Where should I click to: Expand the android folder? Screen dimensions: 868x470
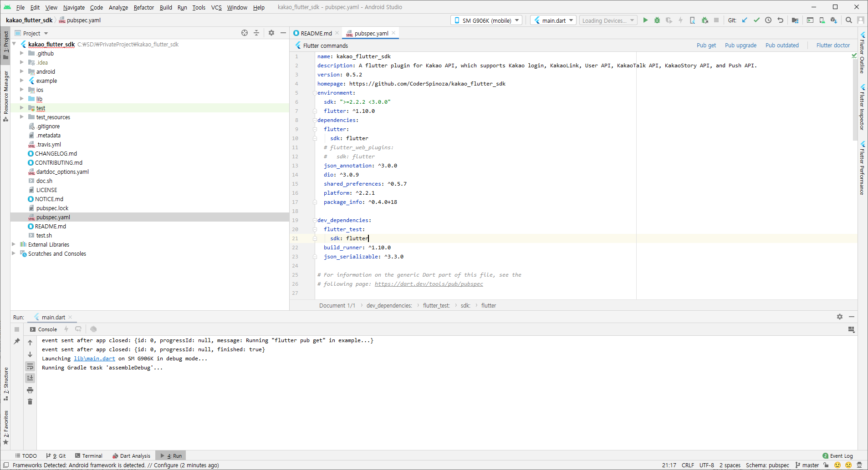click(x=21, y=71)
